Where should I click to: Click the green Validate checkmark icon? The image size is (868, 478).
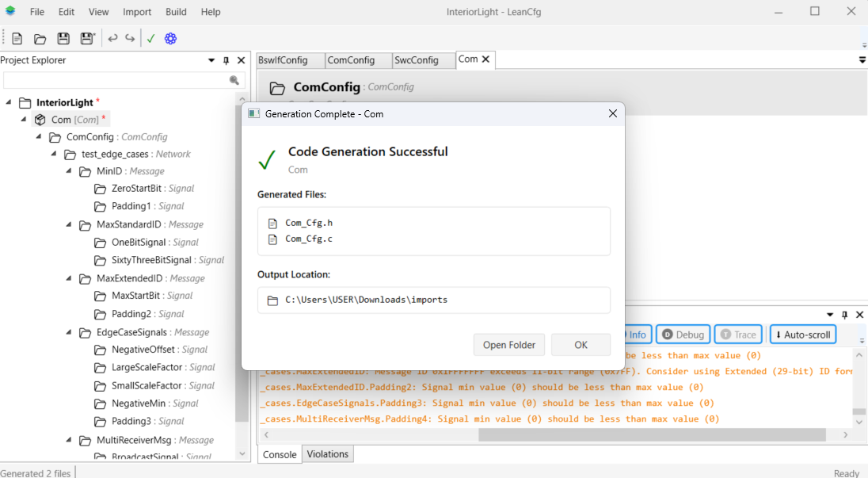click(150, 38)
